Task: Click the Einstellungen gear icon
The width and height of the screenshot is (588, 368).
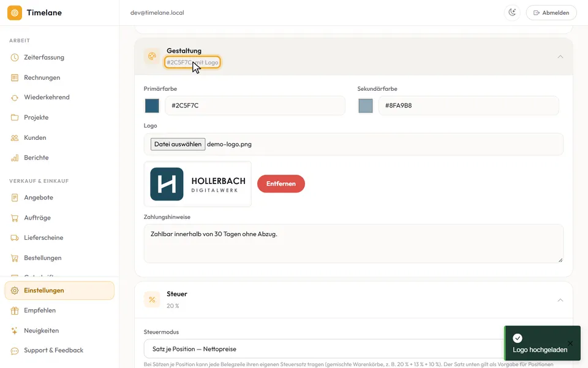Action: (x=15, y=291)
